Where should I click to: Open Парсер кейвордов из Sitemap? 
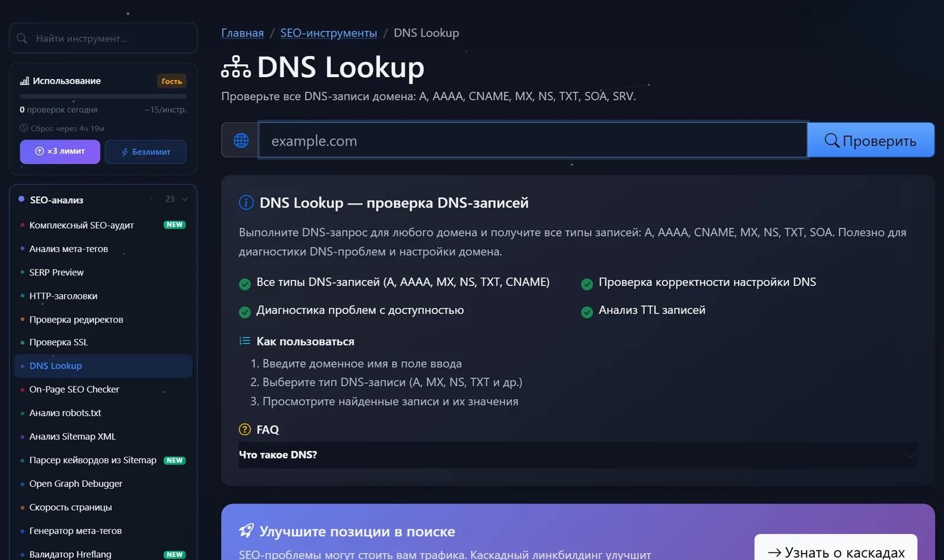pos(103,460)
